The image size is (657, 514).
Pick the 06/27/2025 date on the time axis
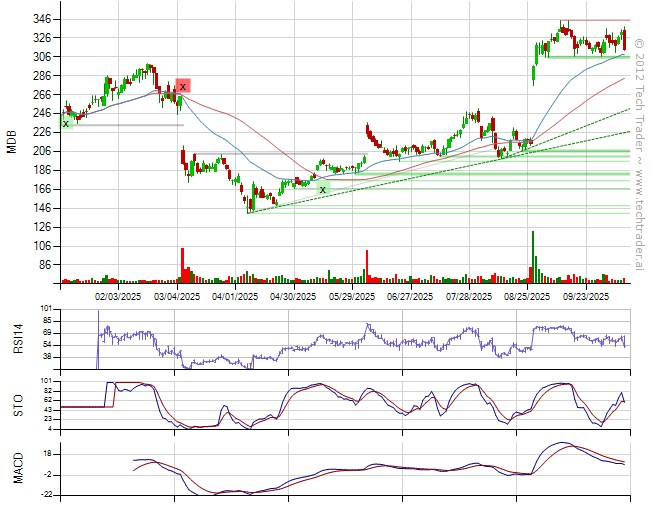point(410,296)
